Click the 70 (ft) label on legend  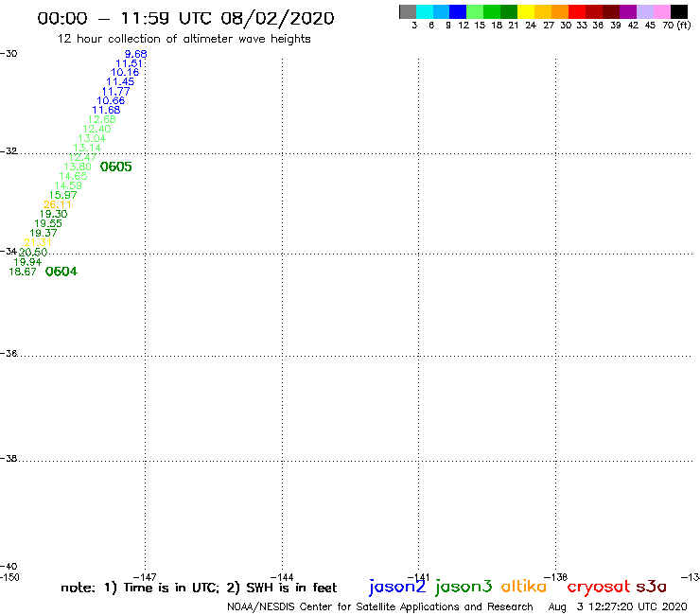(x=676, y=25)
